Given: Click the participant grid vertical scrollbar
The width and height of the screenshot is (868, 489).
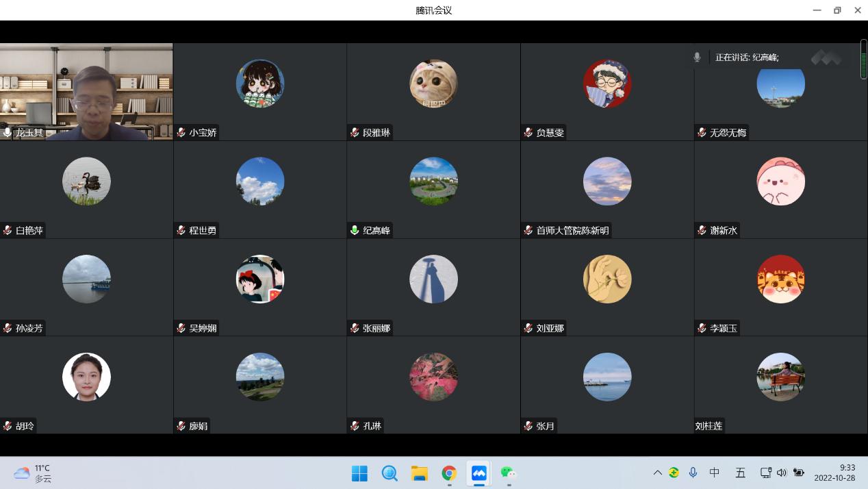Looking at the screenshot, I should 864,62.
